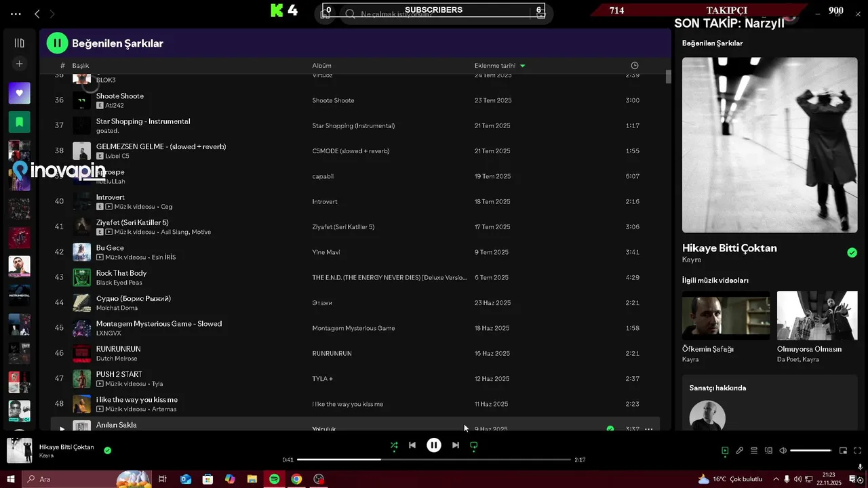Sort by Eklenme tarihi dropdown arrow

[522, 66]
